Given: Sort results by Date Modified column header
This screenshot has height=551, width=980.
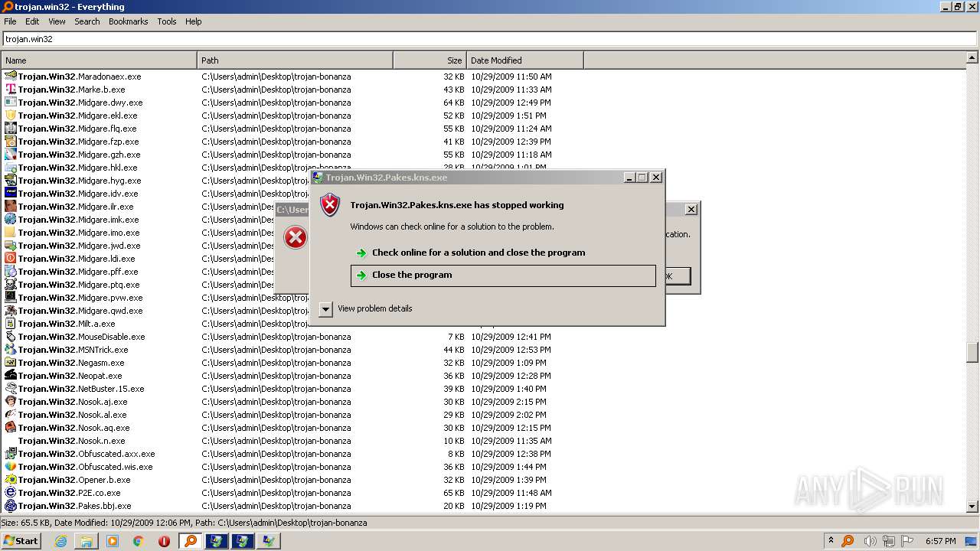Looking at the screenshot, I should coord(524,60).
